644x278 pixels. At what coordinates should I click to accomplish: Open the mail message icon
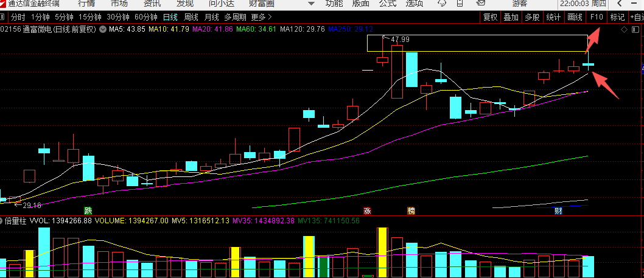point(481,3)
